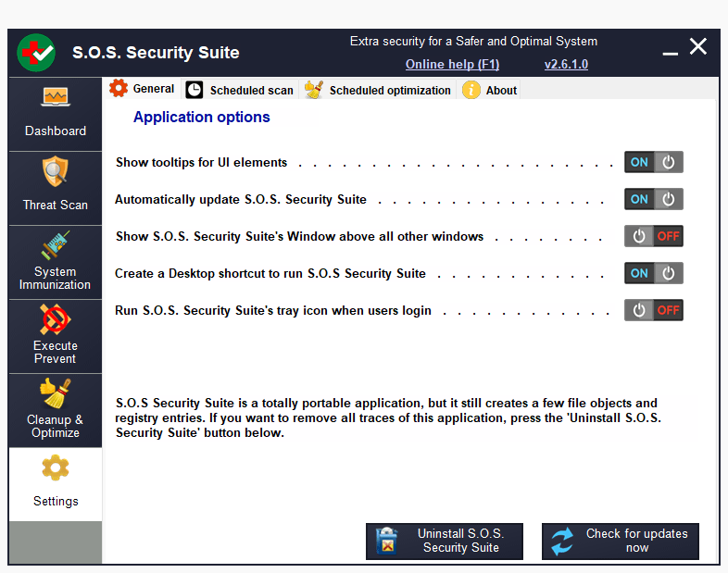Click the 'System Immunization' sidebar label
This screenshot has width=728, height=573.
pos(55,278)
